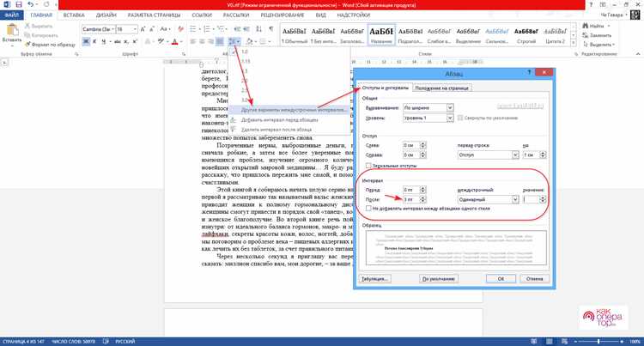Click the Слева indent value field
This screenshot has height=346, width=644.
coord(411,145)
